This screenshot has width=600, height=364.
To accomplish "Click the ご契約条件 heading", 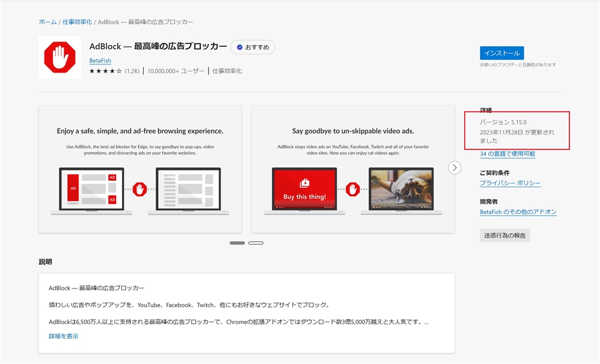I will point(495,173).
